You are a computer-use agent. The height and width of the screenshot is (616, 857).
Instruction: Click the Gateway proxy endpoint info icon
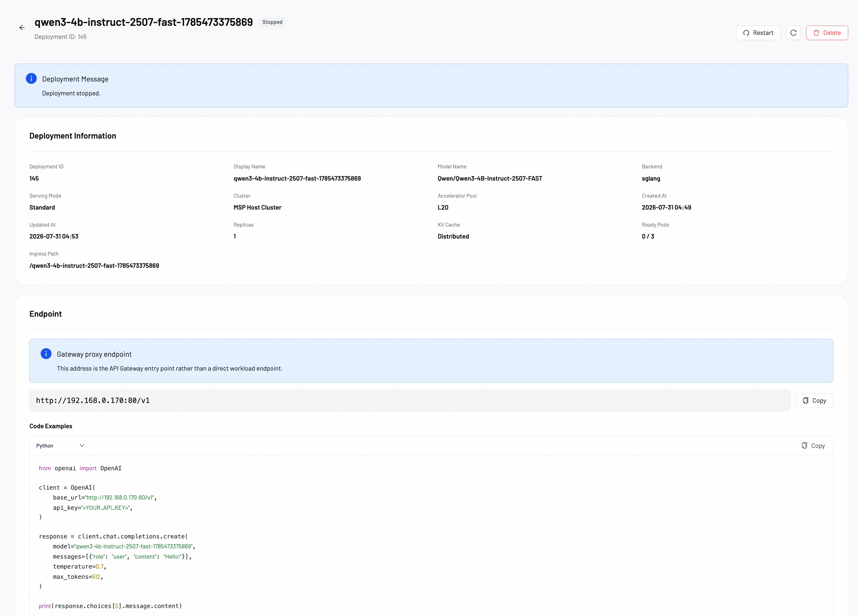(46, 354)
